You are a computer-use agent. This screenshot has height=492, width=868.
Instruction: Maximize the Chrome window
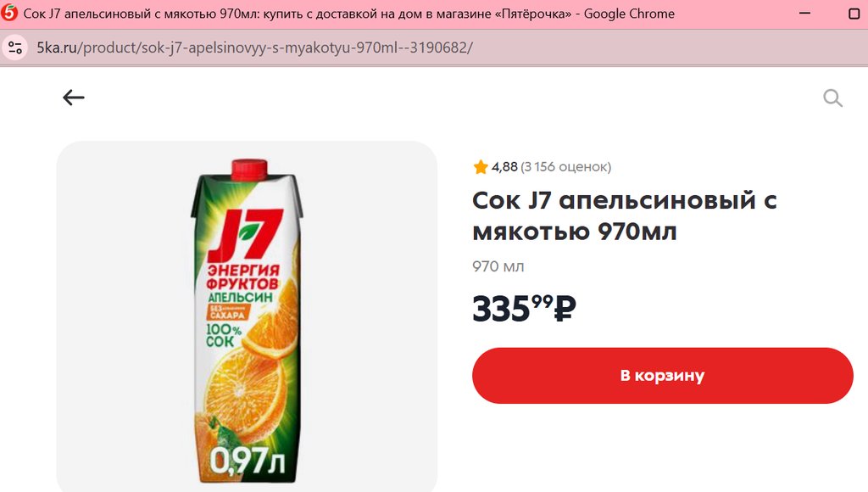854,14
